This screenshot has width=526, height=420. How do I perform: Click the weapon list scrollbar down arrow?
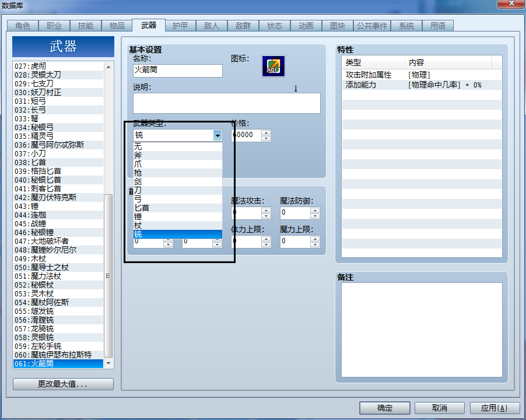coord(108,363)
